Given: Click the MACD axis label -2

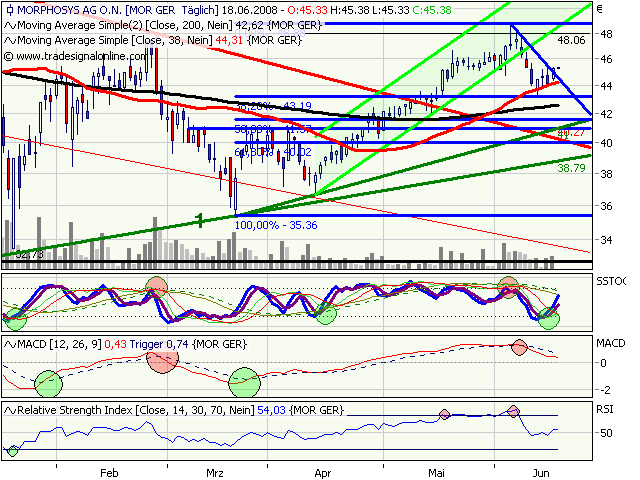Looking at the screenshot, I should pos(604,390).
